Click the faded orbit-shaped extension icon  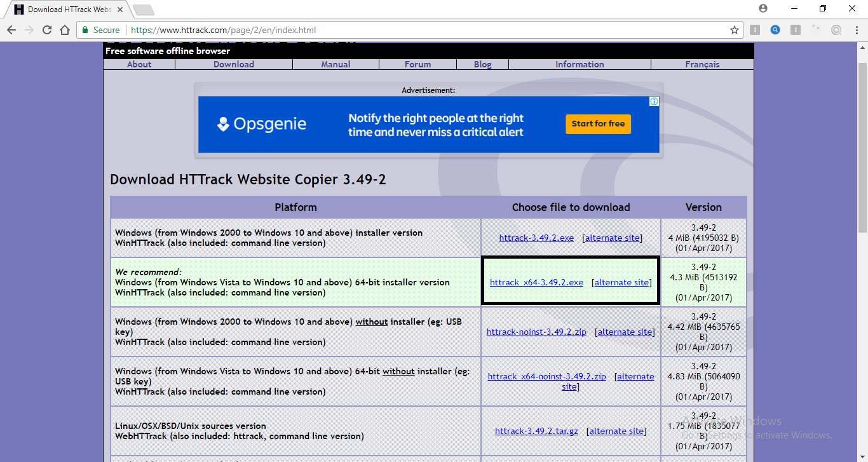(x=816, y=30)
